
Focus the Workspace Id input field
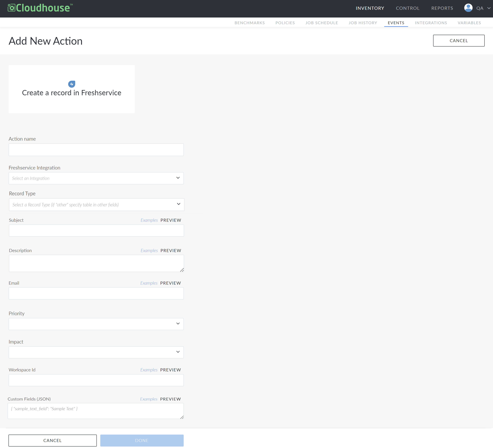tap(96, 380)
